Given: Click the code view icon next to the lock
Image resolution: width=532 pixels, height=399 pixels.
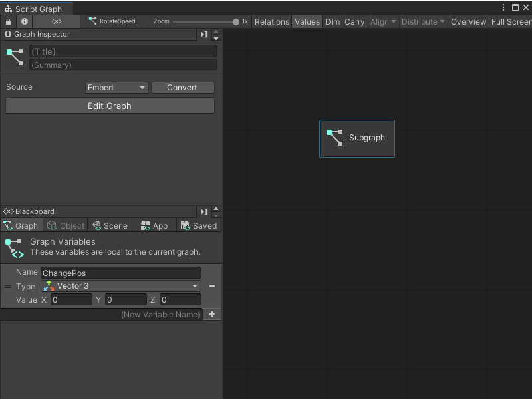Looking at the screenshot, I should click(56, 21).
